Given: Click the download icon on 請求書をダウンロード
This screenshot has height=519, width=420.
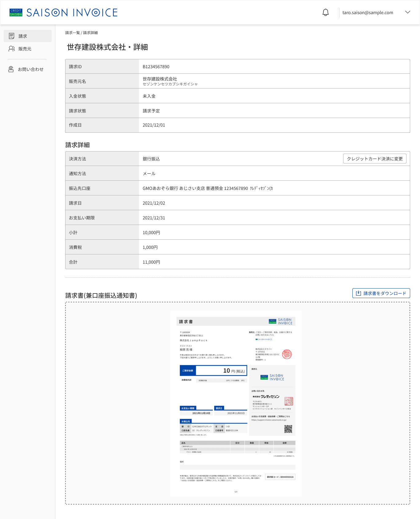Looking at the screenshot, I should [x=359, y=293].
